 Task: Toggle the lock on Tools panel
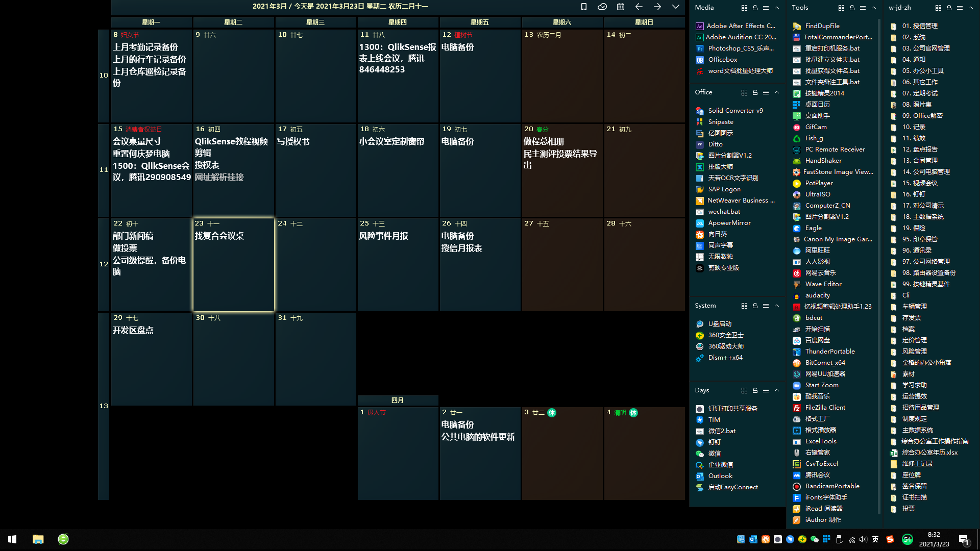pos(852,8)
